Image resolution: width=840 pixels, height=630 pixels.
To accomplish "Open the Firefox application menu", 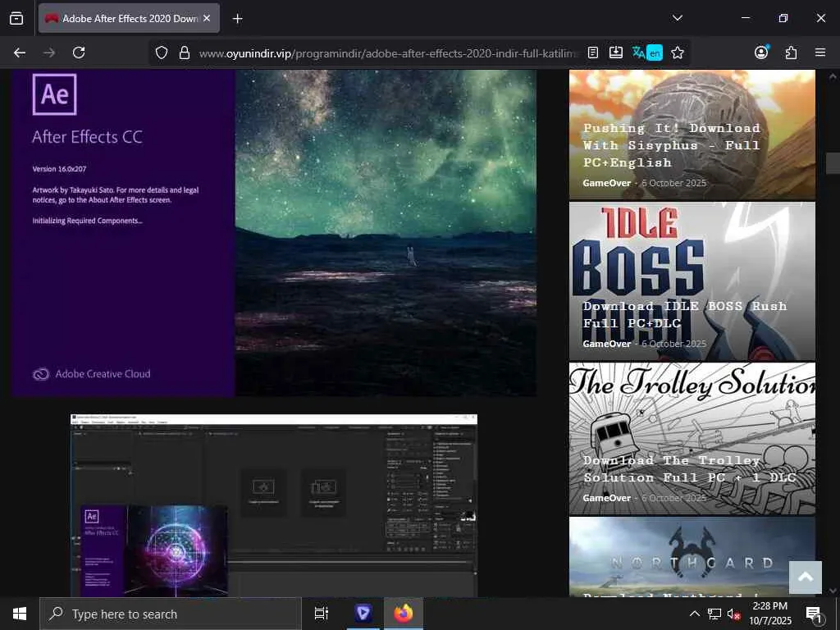I will pos(820,52).
